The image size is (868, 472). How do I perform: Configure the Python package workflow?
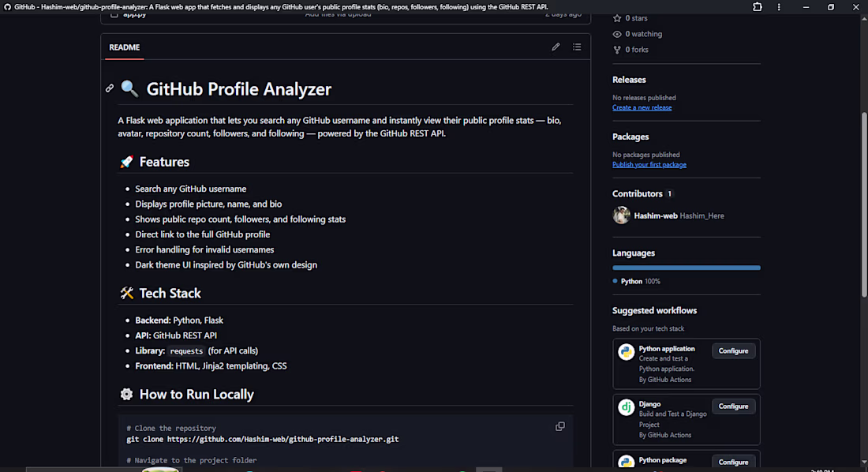(734, 462)
